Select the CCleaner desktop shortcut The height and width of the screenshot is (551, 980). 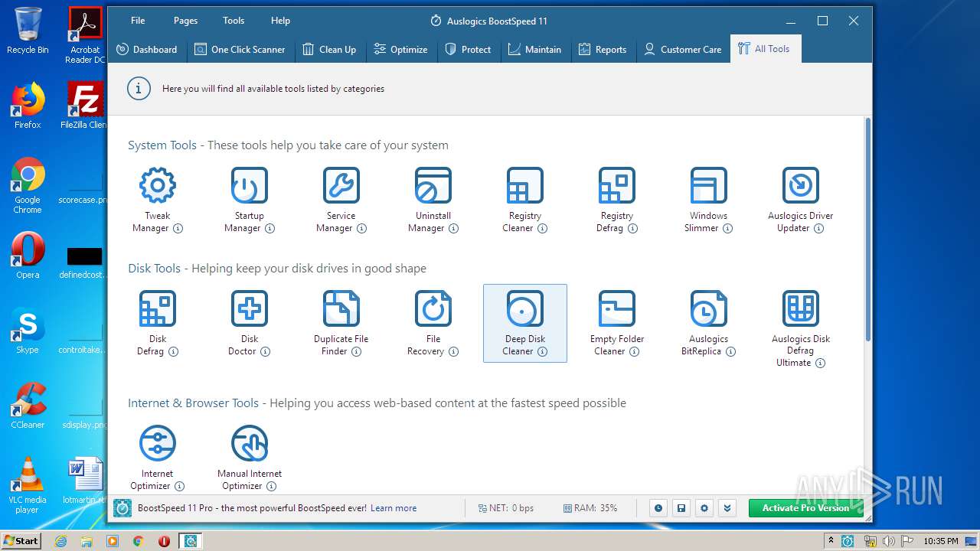pos(28,406)
